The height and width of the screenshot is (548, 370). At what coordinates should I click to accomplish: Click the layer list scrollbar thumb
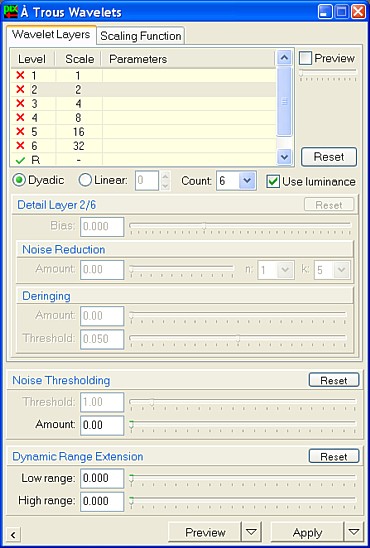coord(284,101)
